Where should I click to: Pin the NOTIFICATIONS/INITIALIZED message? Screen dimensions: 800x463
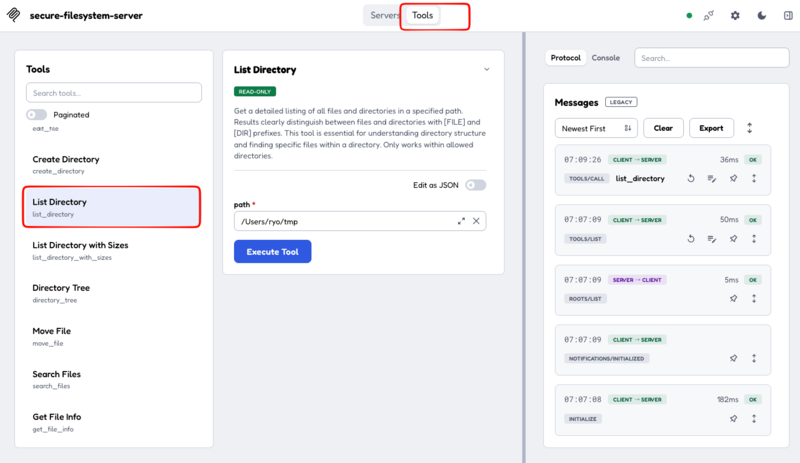tap(733, 358)
